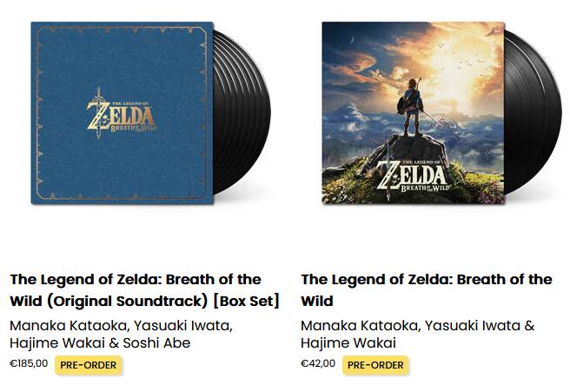Click the gold Zelda logo on blue cover
570x392 pixels.
123,114
